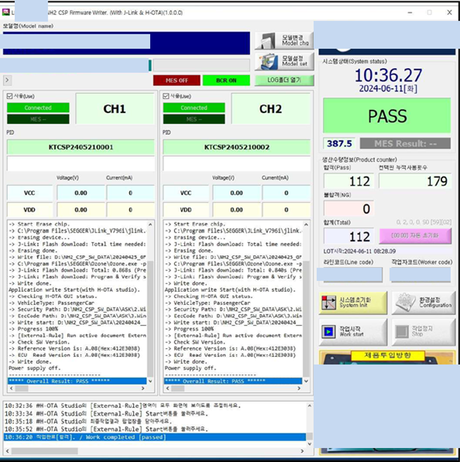Screen dimensions: 460x462
Task: Click the Pass count value 112
Action: tap(349, 181)
